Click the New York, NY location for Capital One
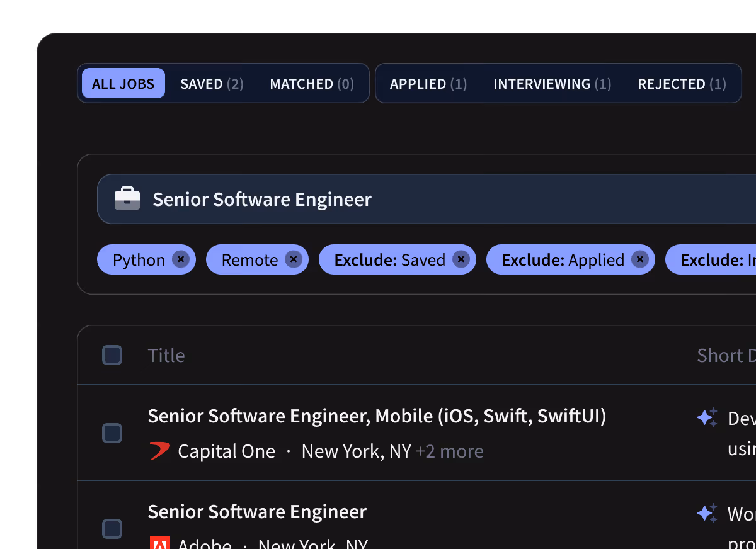 point(357,451)
